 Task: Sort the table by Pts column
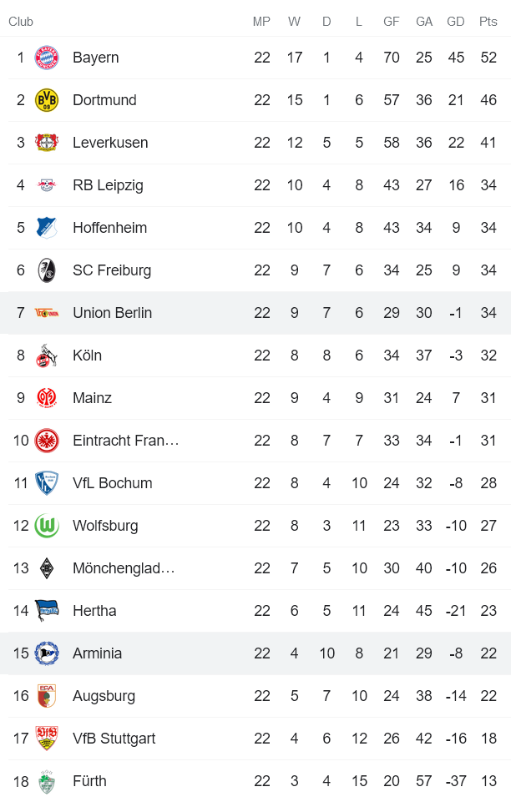pos(488,22)
